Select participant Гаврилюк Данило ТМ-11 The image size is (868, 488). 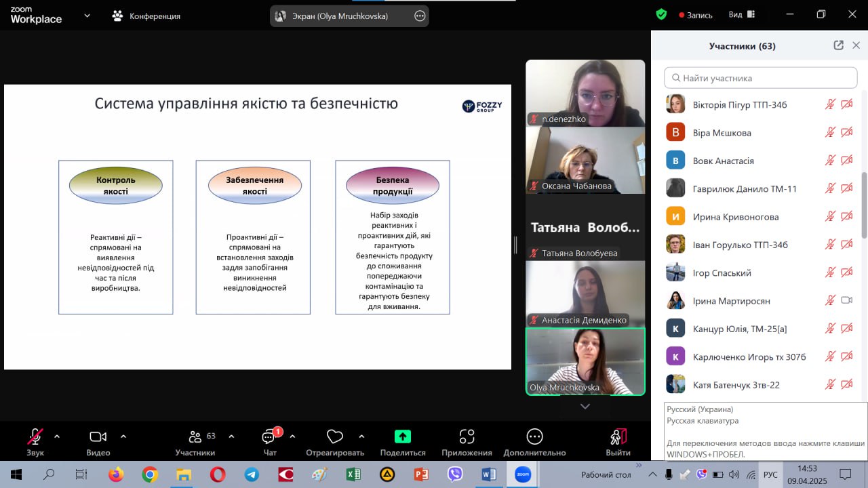point(759,188)
